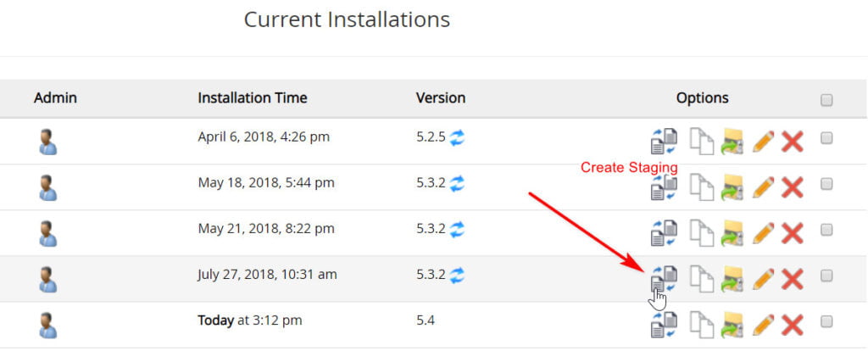This screenshot has height=351, width=868.
Task: Edit the Today 3:12 pm installation
Action: (763, 325)
